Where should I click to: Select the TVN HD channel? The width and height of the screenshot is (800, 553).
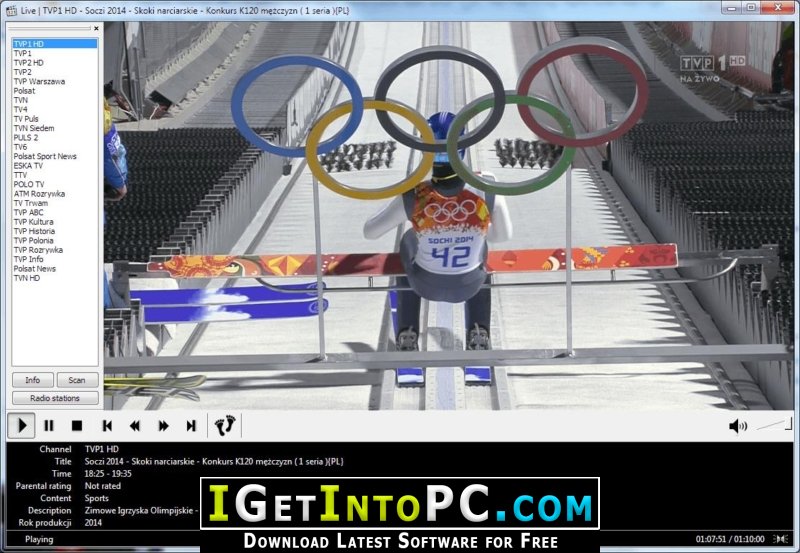click(27, 278)
